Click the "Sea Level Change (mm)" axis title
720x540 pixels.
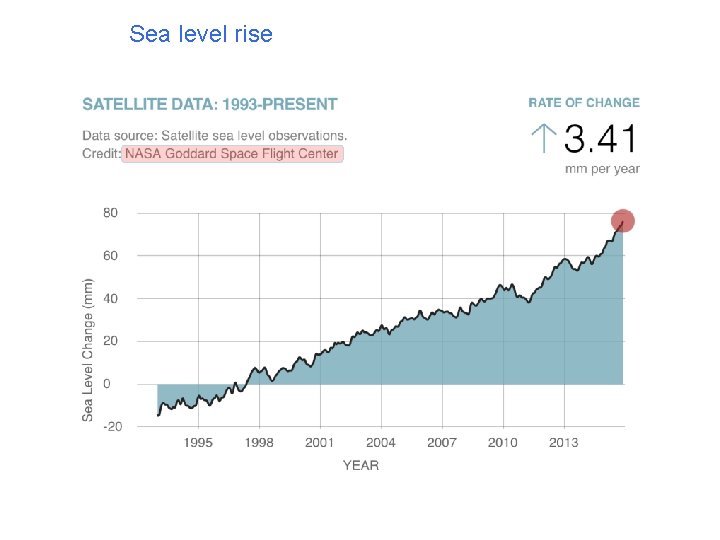(x=89, y=349)
